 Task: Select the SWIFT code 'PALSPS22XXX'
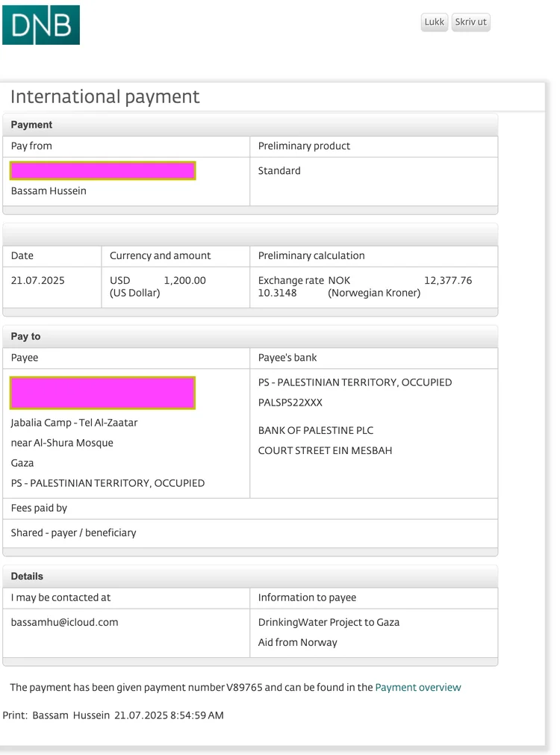click(x=290, y=403)
